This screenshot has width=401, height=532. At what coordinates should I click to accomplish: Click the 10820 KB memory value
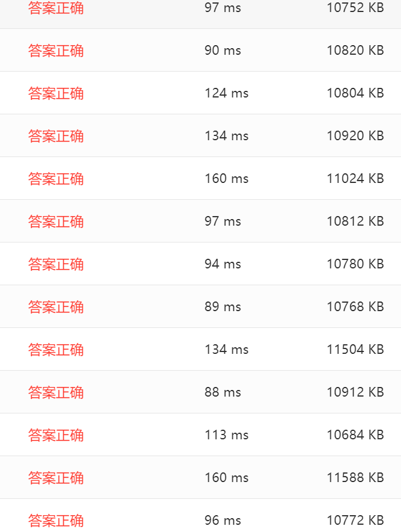(x=355, y=50)
